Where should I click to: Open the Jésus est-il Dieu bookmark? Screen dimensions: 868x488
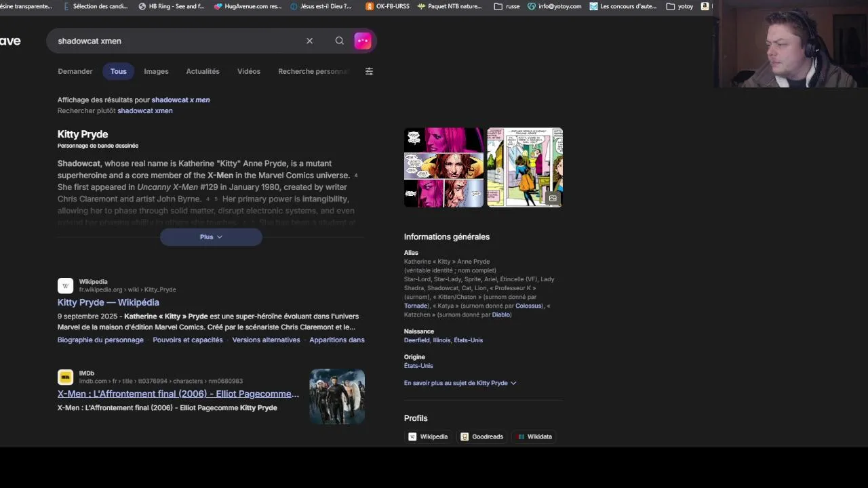[x=321, y=6]
